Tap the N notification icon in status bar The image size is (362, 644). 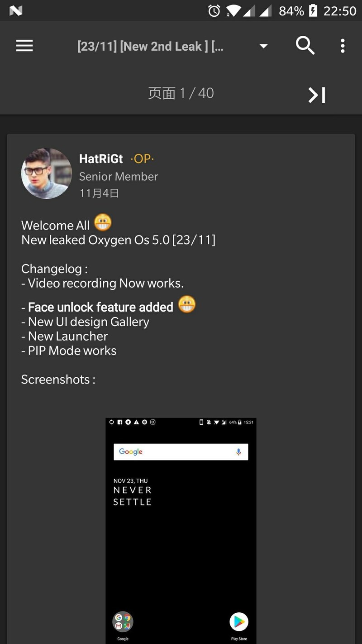click(x=16, y=10)
